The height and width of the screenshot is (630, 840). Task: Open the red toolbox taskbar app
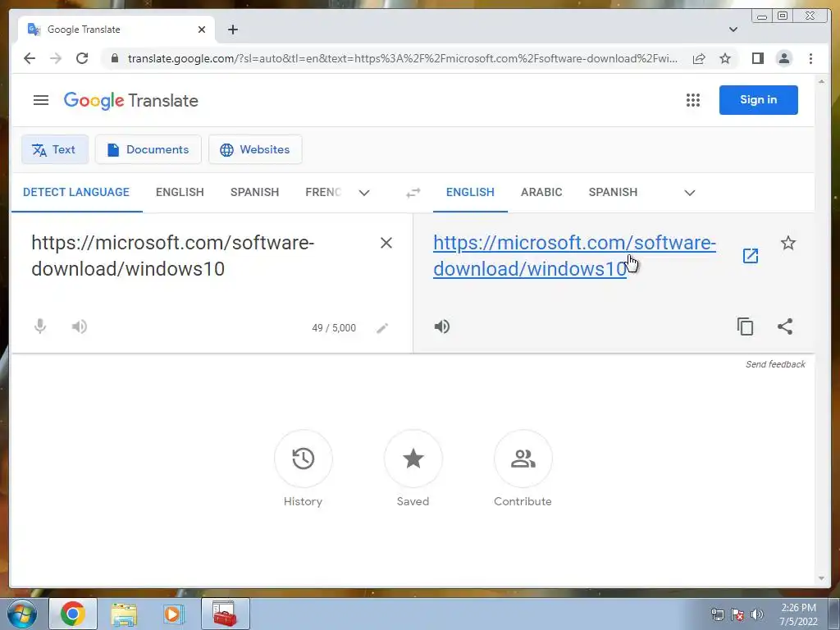pyautogui.click(x=225, y=614)
